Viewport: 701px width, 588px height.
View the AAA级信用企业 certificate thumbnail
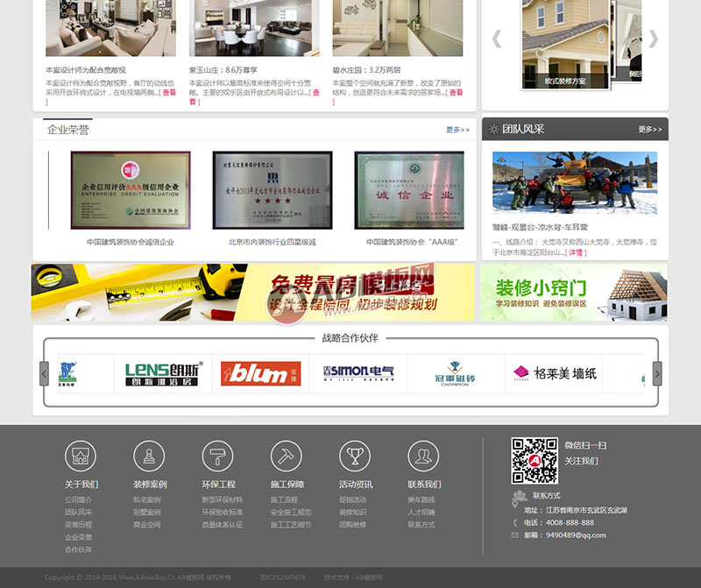point(131,190)
